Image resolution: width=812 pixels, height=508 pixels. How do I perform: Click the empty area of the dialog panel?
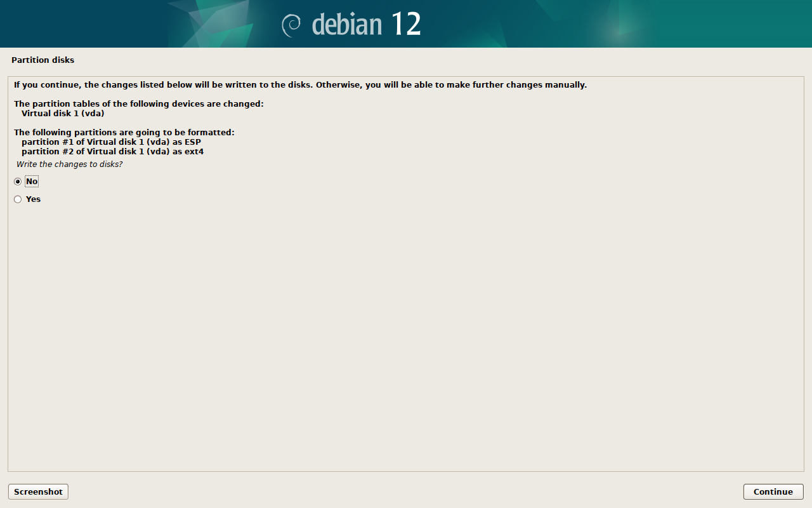[406, 337]
